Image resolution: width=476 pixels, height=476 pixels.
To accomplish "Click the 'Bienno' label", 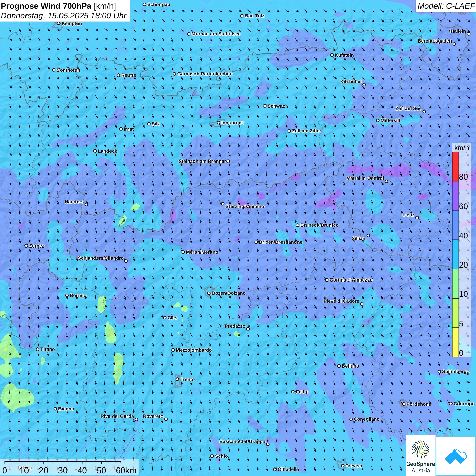I will click(x=66, y=409).
